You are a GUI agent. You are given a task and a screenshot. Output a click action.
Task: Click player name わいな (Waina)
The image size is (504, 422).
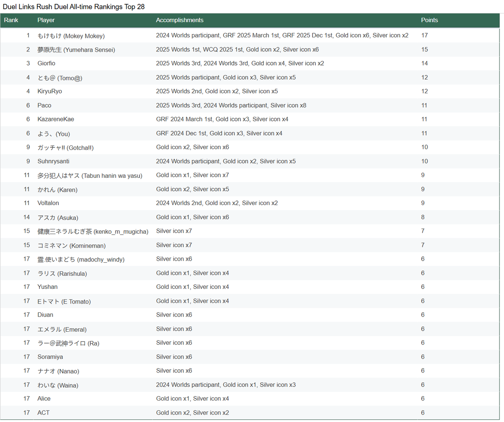click(58, 385)
